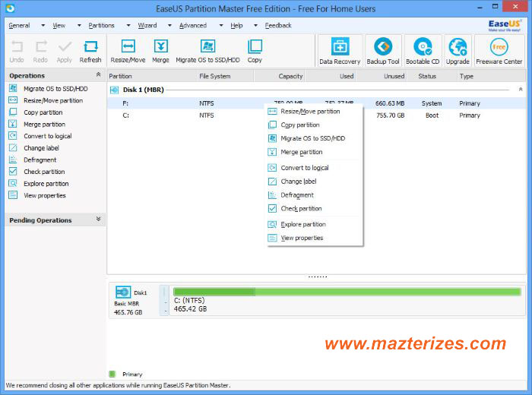
Task: Sort by the File System column header
Action: (x=225, y=76)
